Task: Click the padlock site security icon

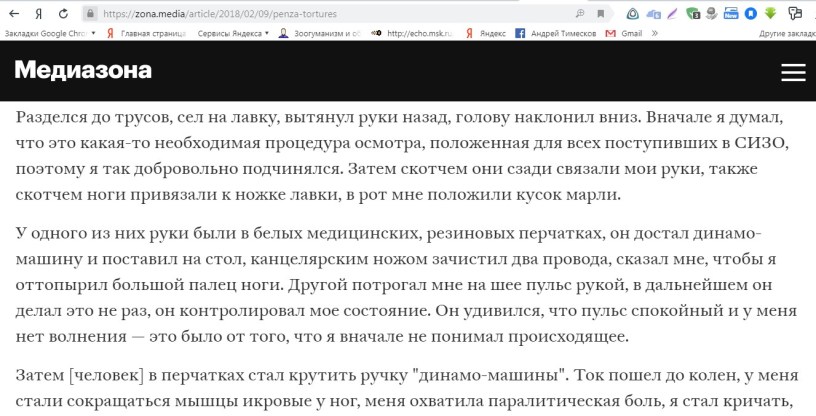Action: (90, 14)
